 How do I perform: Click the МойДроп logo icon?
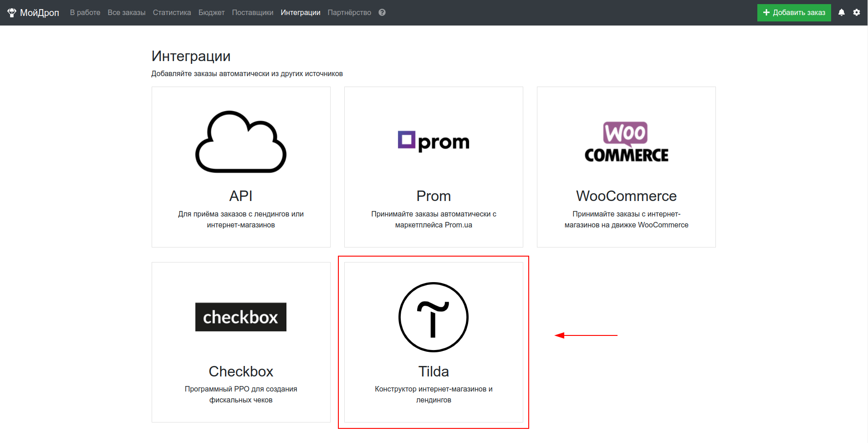pyautogui.click(x=12, y=13)
